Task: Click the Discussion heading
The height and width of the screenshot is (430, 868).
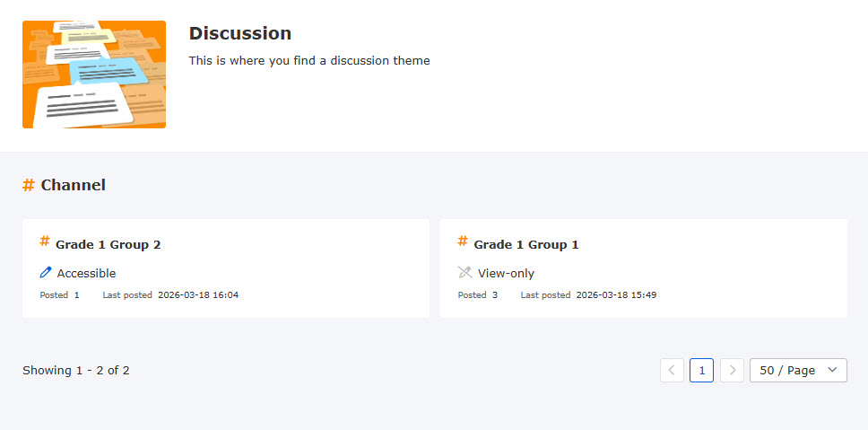Action: point(239,33)
